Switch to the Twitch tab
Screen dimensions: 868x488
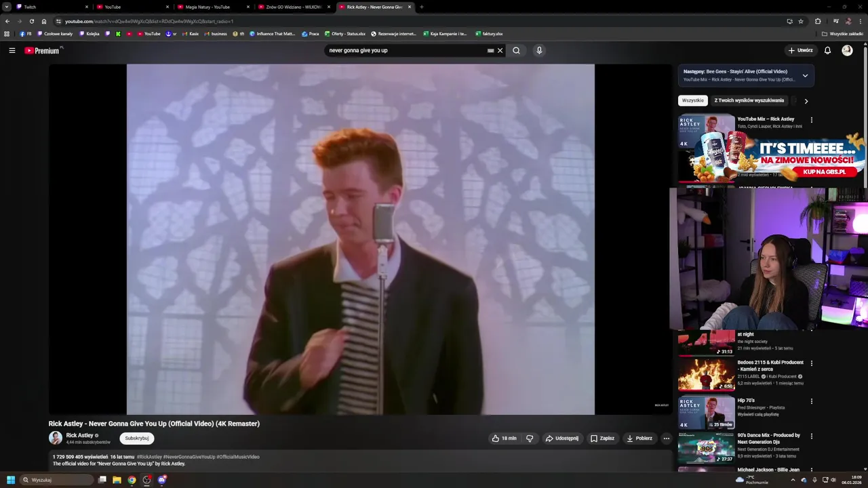tap(52, 7)
